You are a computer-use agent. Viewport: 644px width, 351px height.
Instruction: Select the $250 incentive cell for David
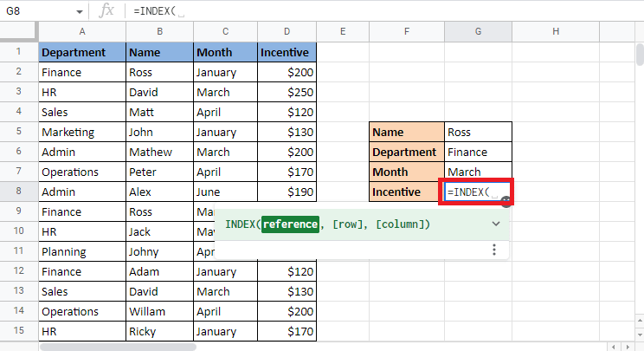tap(287, 92)
